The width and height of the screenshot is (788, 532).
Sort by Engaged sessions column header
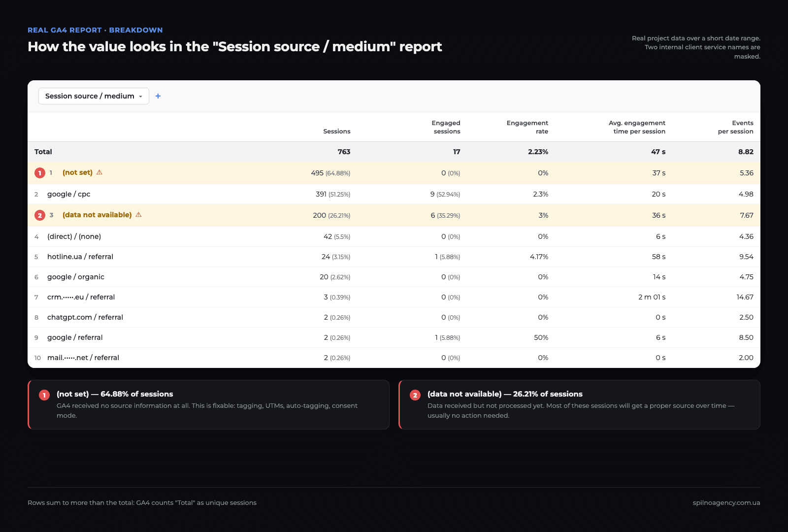[x=446, y=127]
